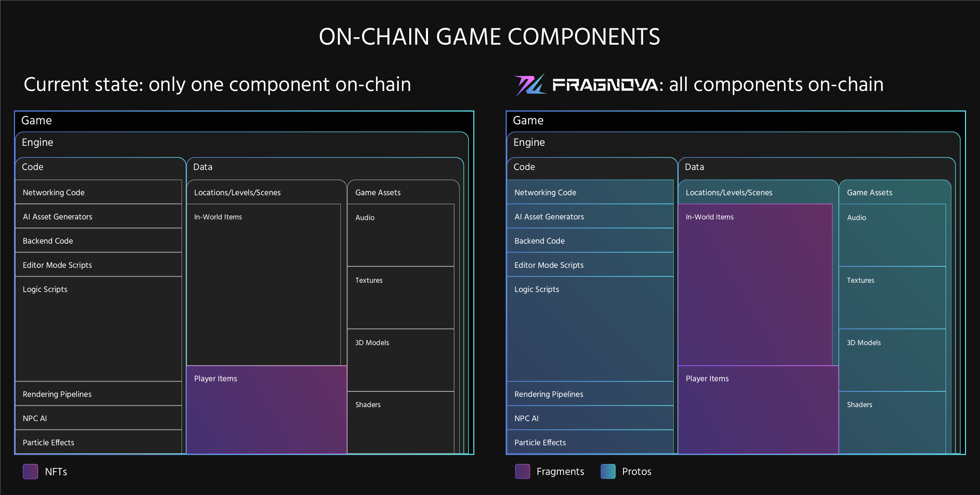Select Rendering Pipelines in current-state diagram
The width and height of the screenshot is (980, 495).
pyautogui.click(x=98, y=394)
